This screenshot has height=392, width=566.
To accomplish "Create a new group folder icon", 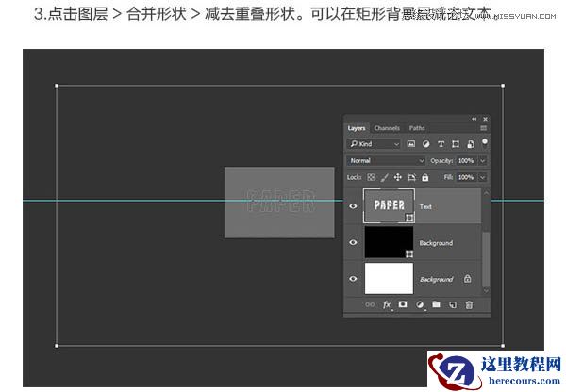I will tap(436, 304).
